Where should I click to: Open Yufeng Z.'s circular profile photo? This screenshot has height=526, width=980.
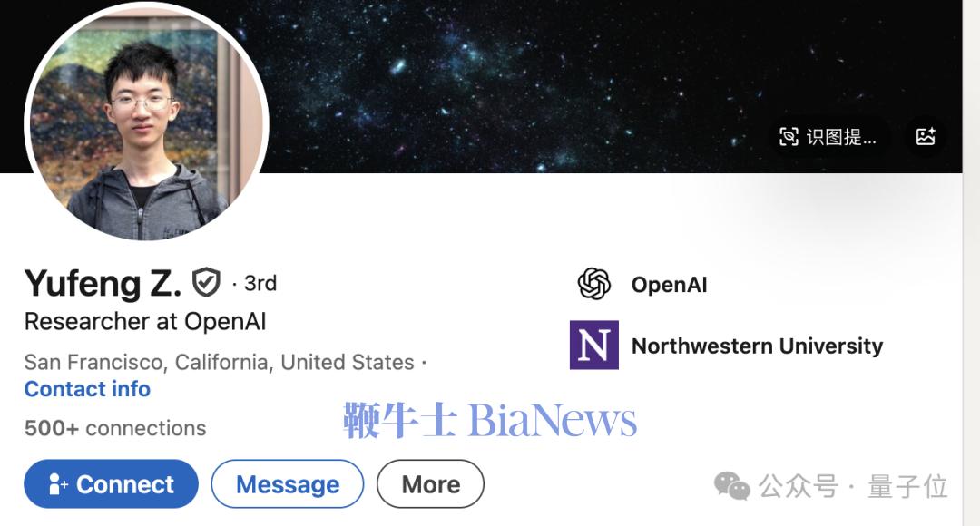(x=146, y=122)
